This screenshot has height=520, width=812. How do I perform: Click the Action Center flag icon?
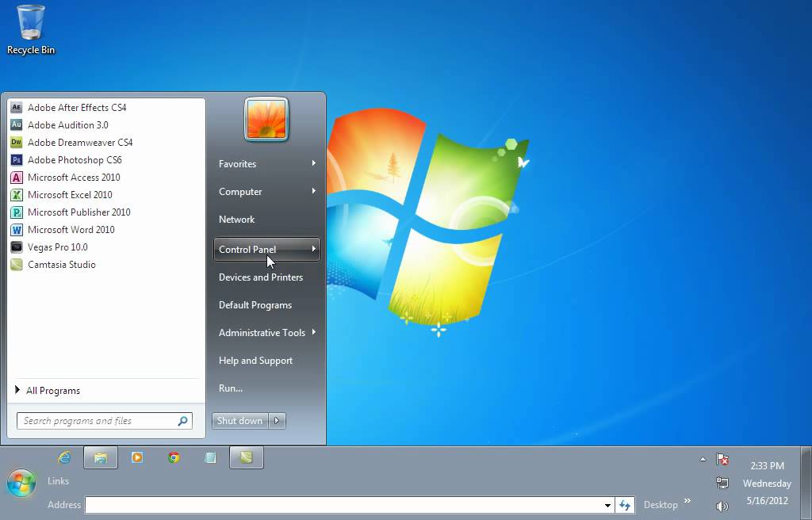pyautogui.click(x=722, y=459)
